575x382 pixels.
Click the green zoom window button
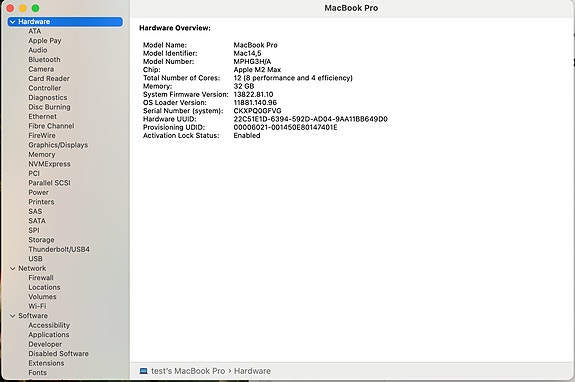(36, 8)
